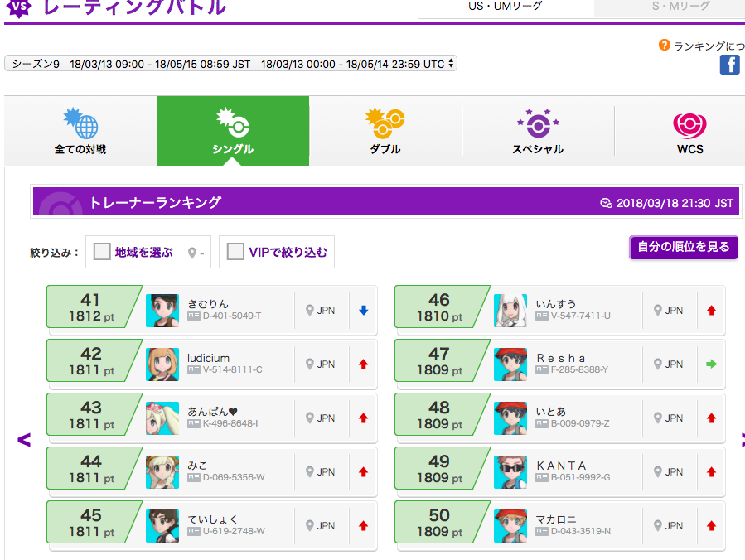Image resolution: width=745 pixels, height=560 pixels.
Task: Click red up arrow on マカロニ row
Action: [x=711, y=526]
